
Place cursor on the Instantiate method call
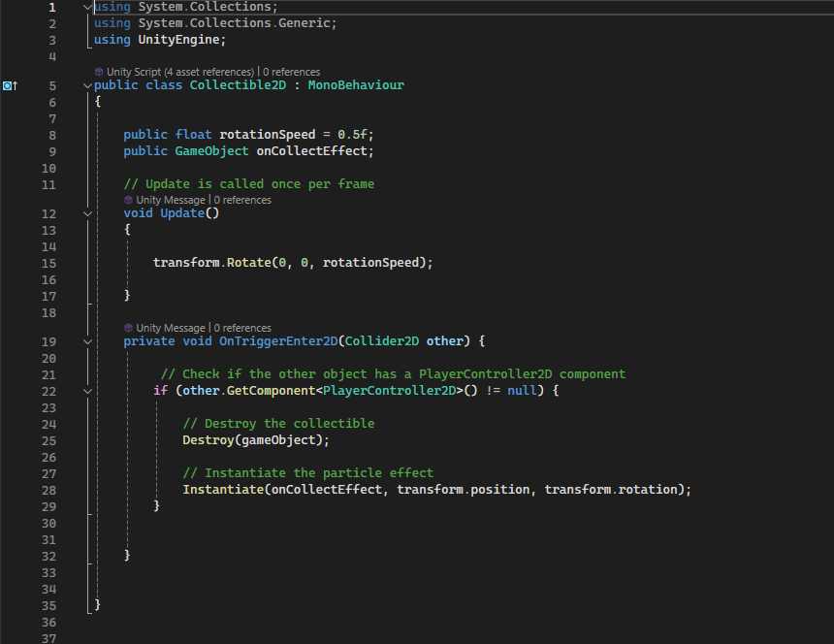pyautogui.click(x=222, y=490)
